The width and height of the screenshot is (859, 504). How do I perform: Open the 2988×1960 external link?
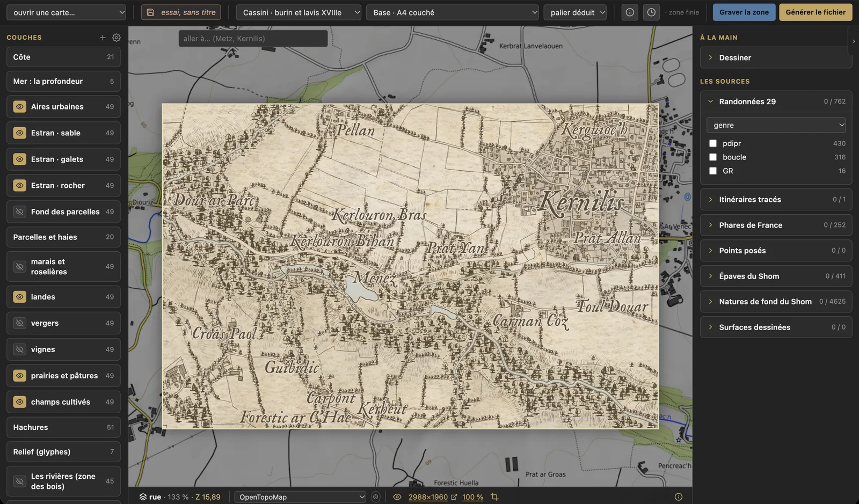(x=432, y=497)
